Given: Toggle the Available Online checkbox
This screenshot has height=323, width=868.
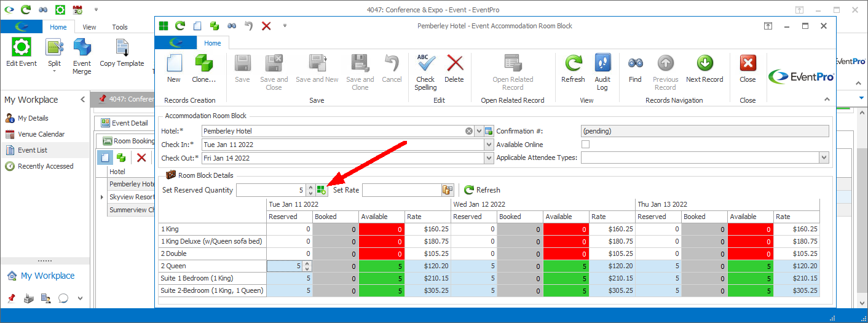Looking at the screenshot, I should (x=585, y=145).
